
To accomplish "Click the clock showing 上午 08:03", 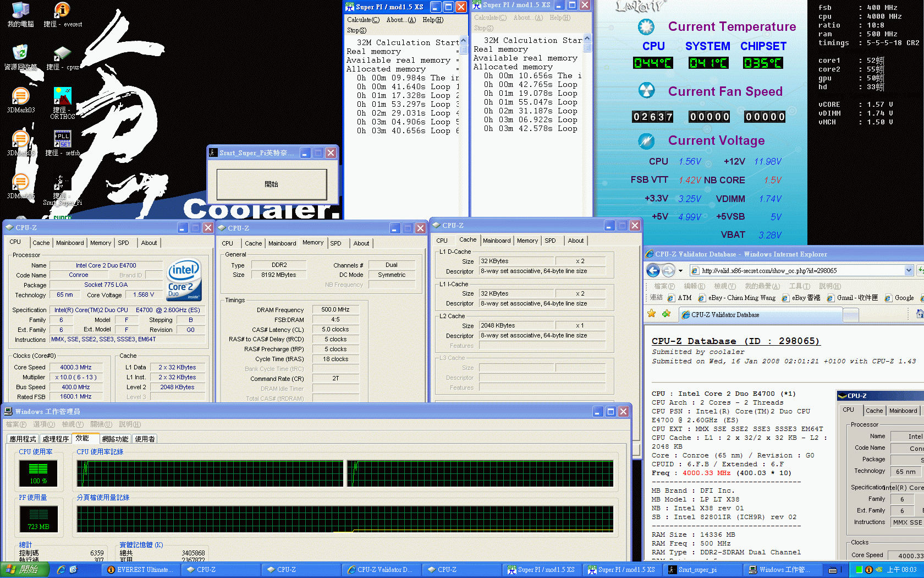I will [901, 570].
